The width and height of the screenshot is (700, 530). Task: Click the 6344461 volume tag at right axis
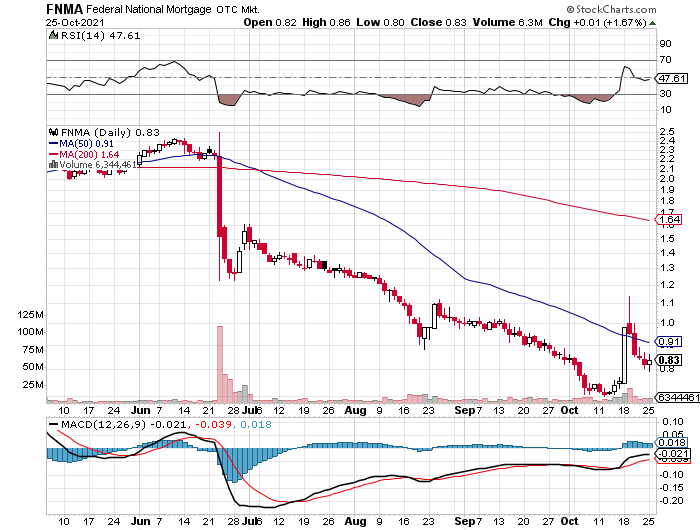[677, 397]
